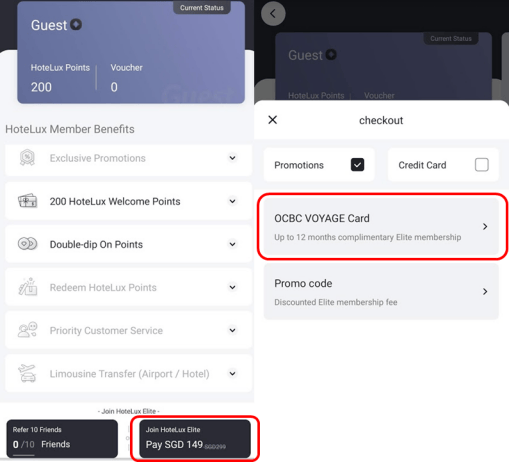Image resolution: width=509 pixels, height=462 pixels.
Task: Click the referral progress bar under 0/10
Action: coord(24,455)
